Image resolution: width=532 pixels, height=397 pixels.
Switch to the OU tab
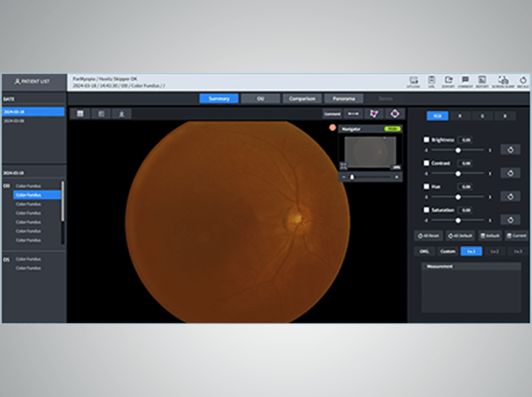[260, 99]
